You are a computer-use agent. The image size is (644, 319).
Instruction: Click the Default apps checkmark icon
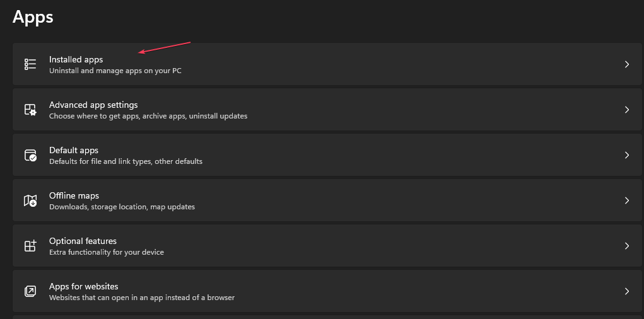(x=30, y=155)
